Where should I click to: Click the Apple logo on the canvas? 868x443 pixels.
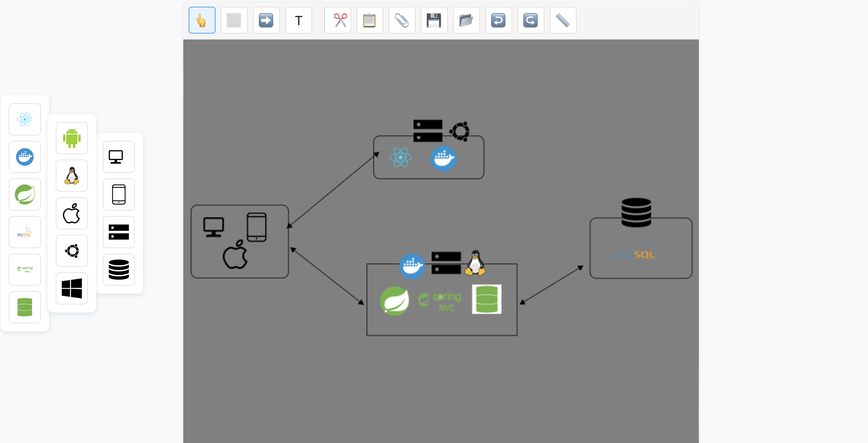[x=235, y=255]
